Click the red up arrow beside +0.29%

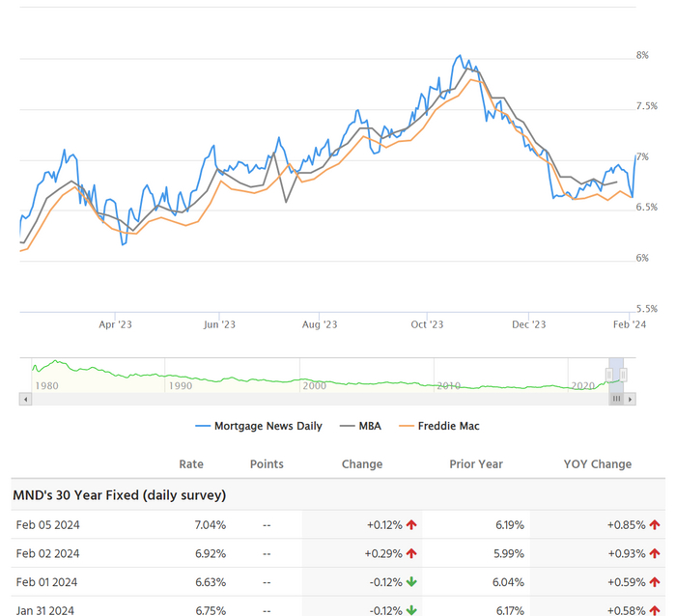click(x=411, y=553)
